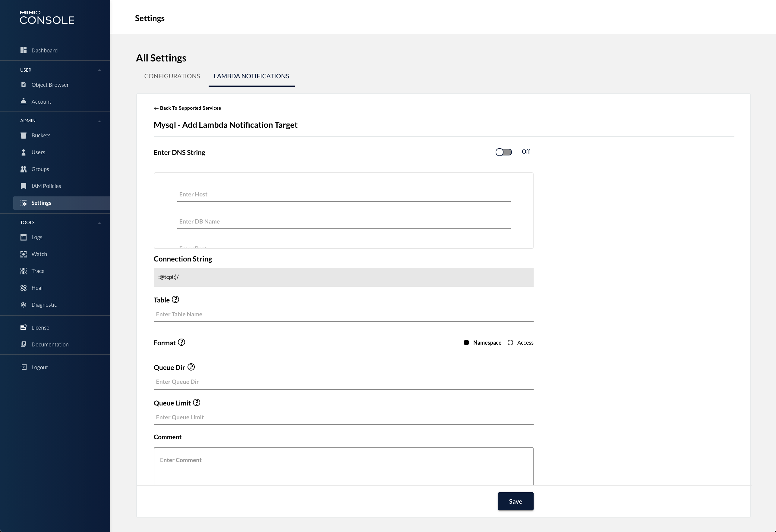Screen dimensions: 776x532
Task: Click help icon next to Queue Limit
Action: tap(197, 402)
